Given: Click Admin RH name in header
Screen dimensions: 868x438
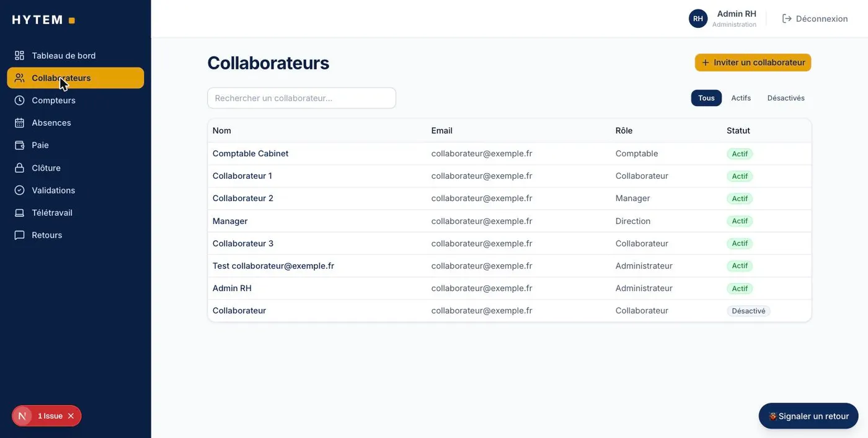Looking at the screenshot, I should tap(737, 14).
